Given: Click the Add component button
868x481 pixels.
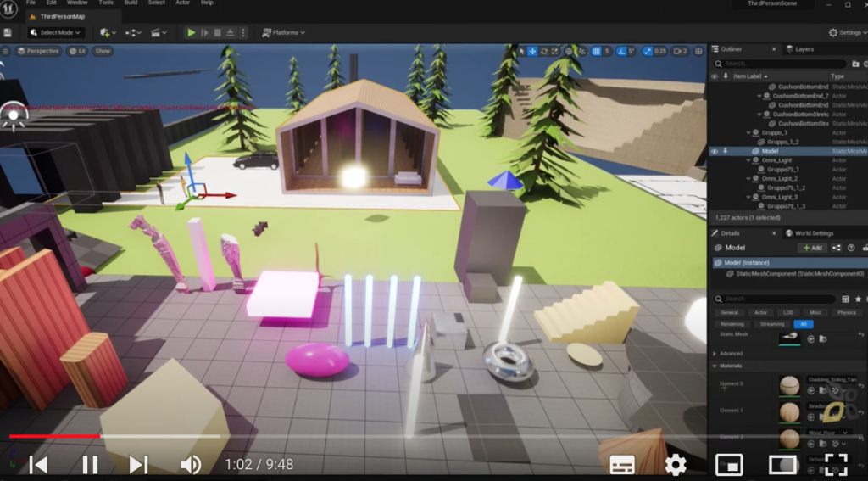Looking at the screenshot, I should tap(812, 248).
